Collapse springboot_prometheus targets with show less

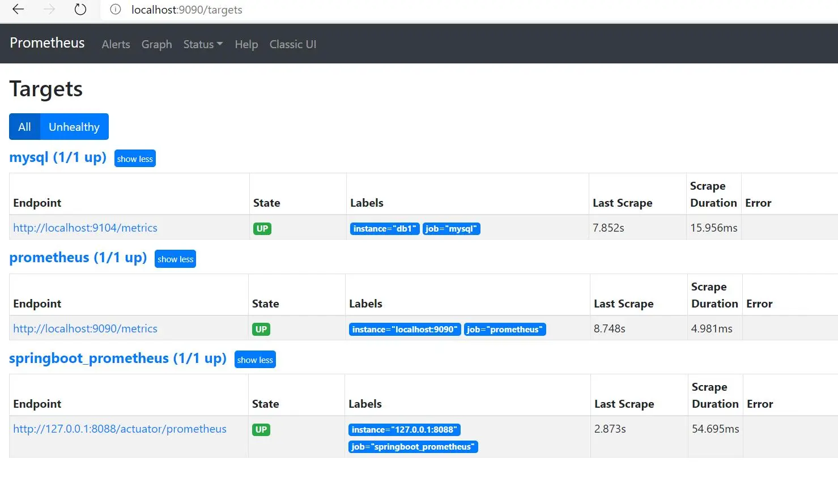coord(255,360)
